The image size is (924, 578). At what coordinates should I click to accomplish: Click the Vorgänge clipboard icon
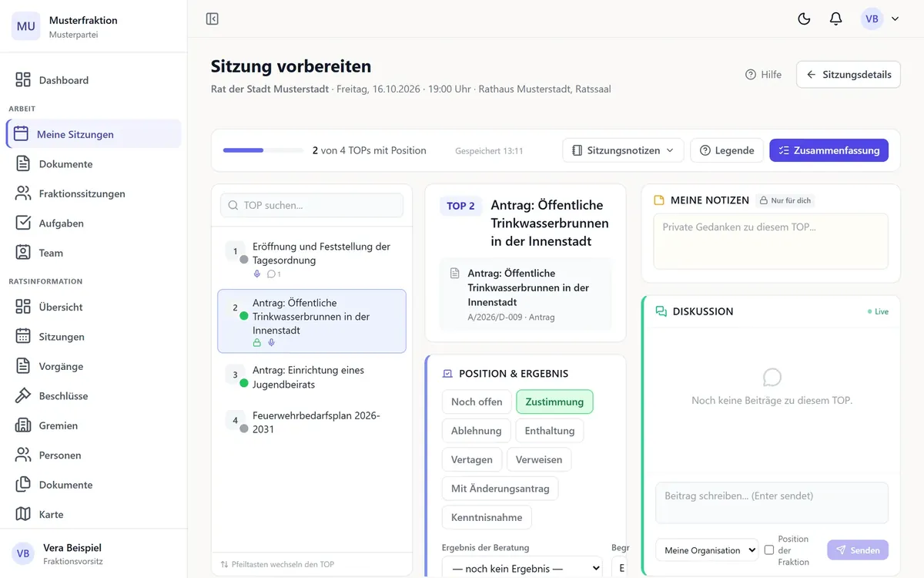pyautogui.click(x=23, y=366)
